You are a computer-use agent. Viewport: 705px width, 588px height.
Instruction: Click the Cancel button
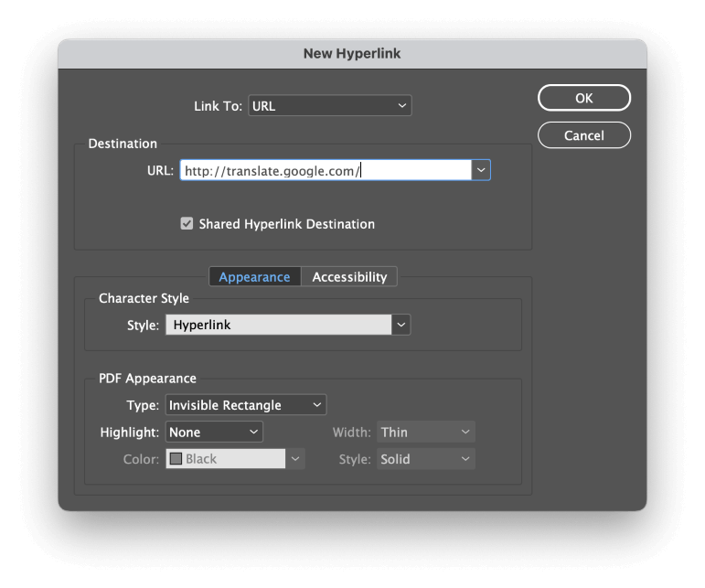click(584, 135)
